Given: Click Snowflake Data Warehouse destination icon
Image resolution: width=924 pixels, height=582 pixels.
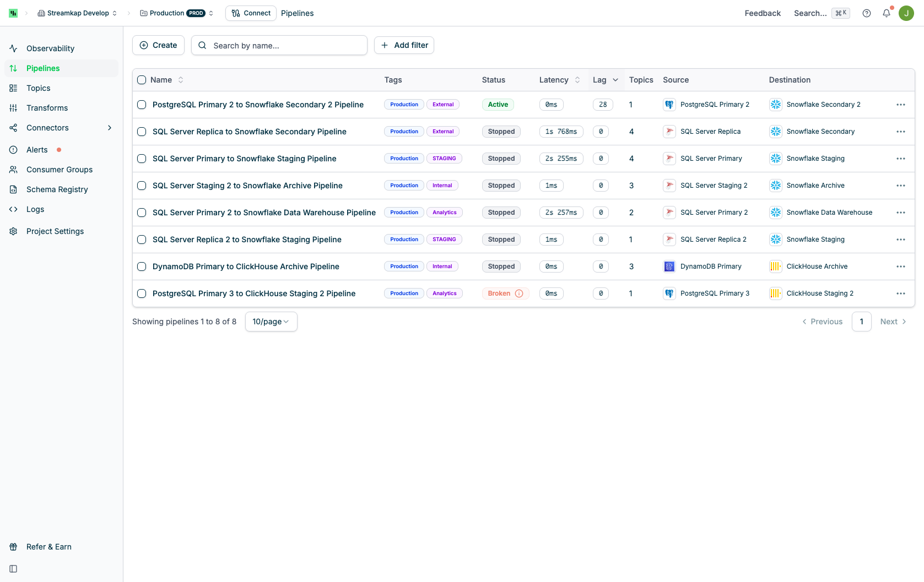Looking at the screenshot, I should point(776,213).
